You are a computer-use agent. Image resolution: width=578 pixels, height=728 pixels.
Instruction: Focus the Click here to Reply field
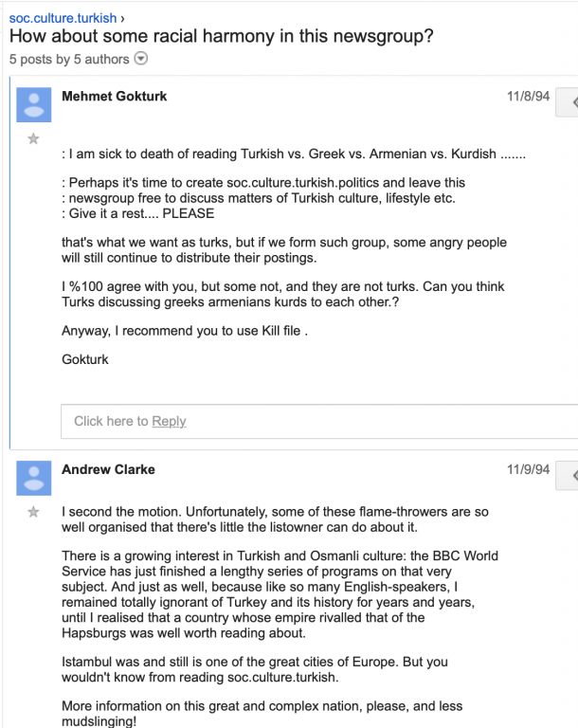(x=319, y=421)
